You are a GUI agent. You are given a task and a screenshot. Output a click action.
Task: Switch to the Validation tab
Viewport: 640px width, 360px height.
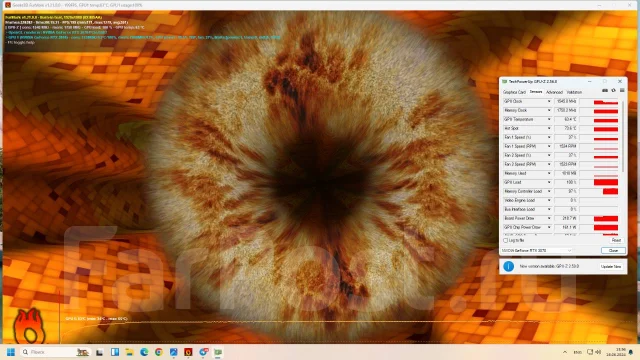point(574,92)
